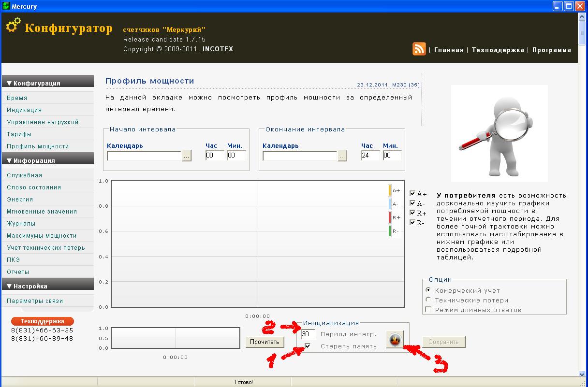The image size is (588, 387).
Task: Click the A- blue legend swatch
Action: pos(390,204)
